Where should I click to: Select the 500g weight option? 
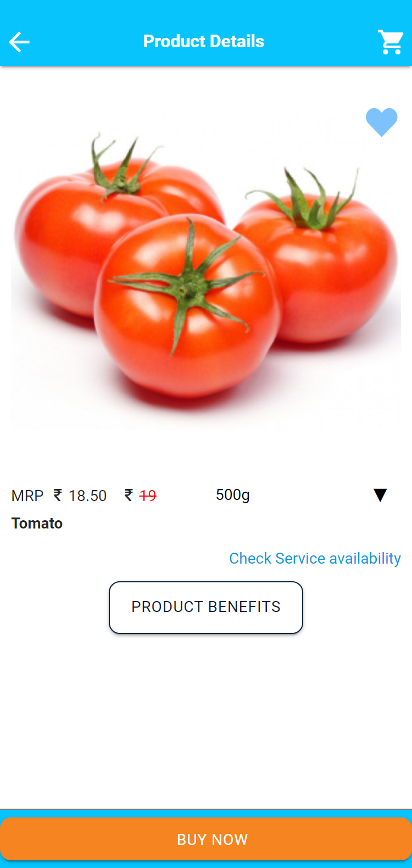point(233,495)
